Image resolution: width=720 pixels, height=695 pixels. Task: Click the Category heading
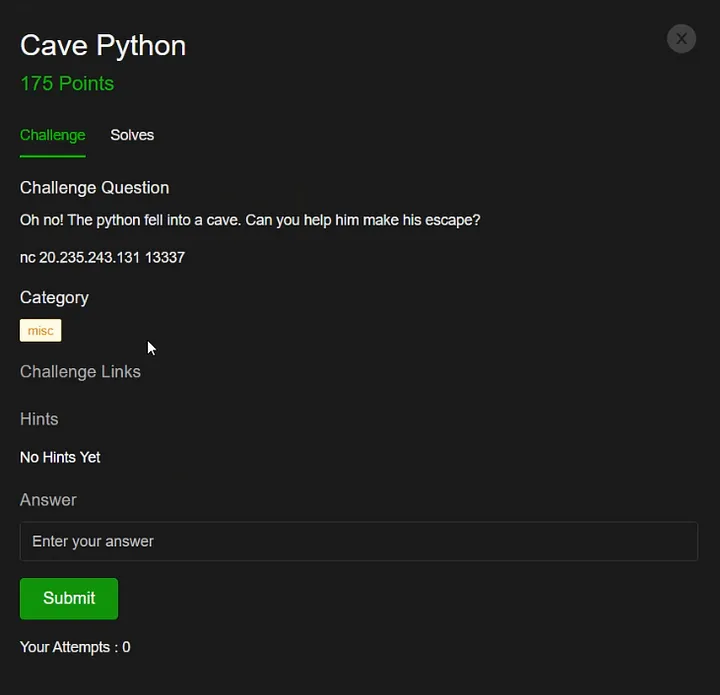[x=54, y=298]
